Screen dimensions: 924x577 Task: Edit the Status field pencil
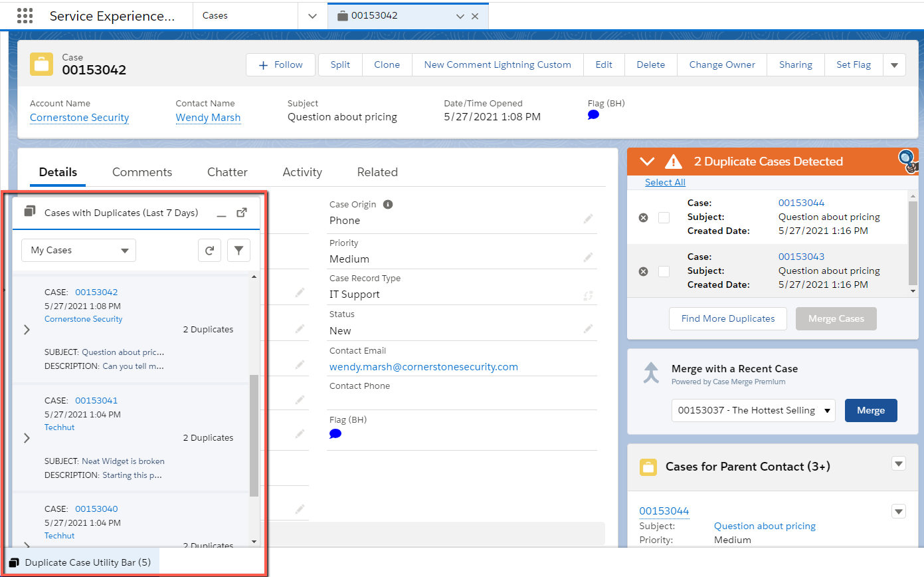588,328
